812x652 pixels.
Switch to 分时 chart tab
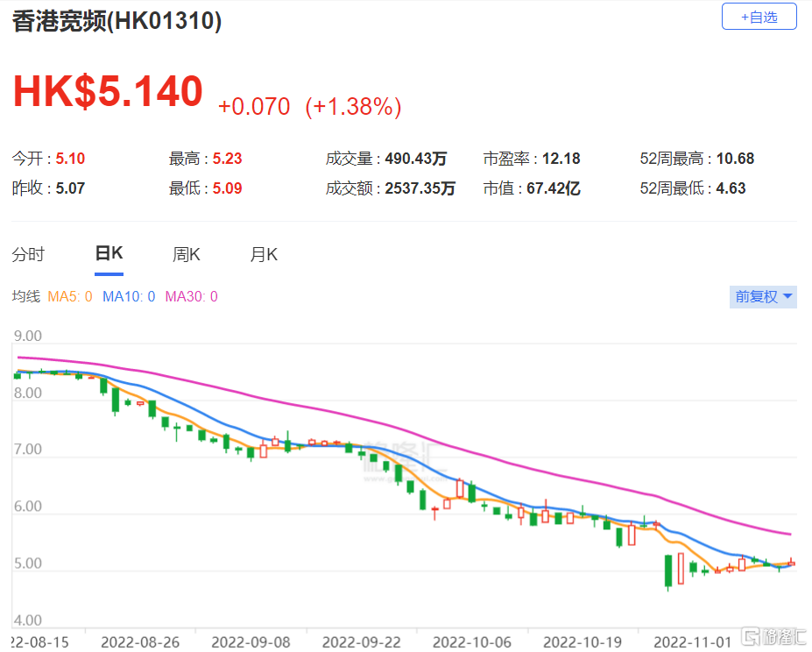pyautogui.click(x=29, y=254)
